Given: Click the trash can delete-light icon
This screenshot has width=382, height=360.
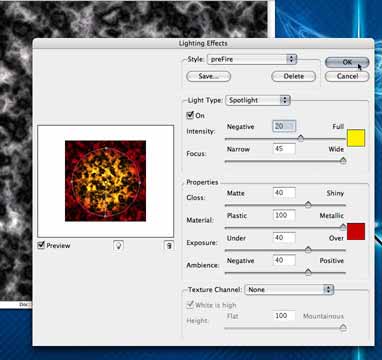Looking at the screenshot, I should point(169,246).
